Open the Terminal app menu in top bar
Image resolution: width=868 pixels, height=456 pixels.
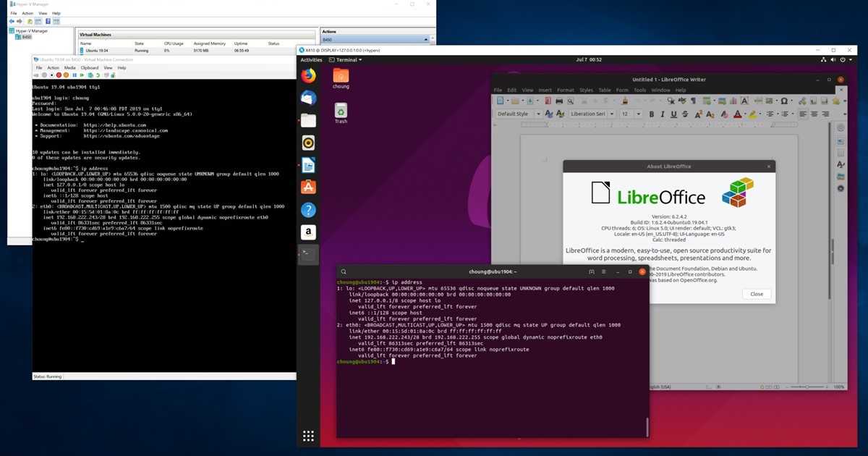[344, 60]
